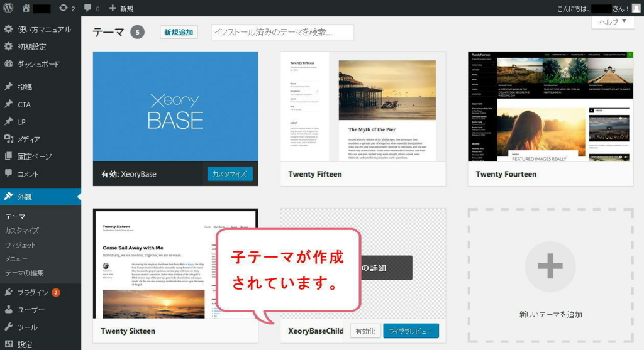Viewport: 644px width, 350px height.
Task: Click the ダッシュボード gauge icon
Action: (8, 63)
